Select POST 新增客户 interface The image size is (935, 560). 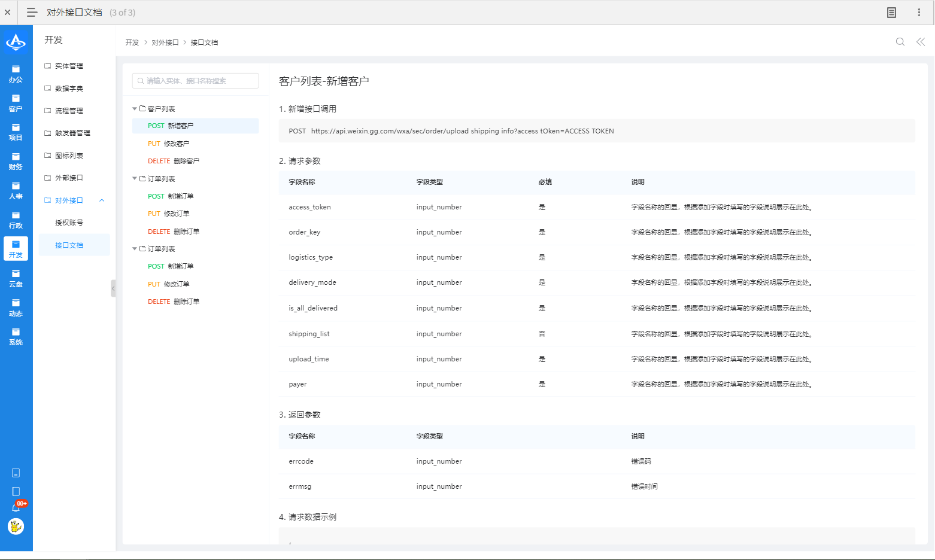pos(196,126)
